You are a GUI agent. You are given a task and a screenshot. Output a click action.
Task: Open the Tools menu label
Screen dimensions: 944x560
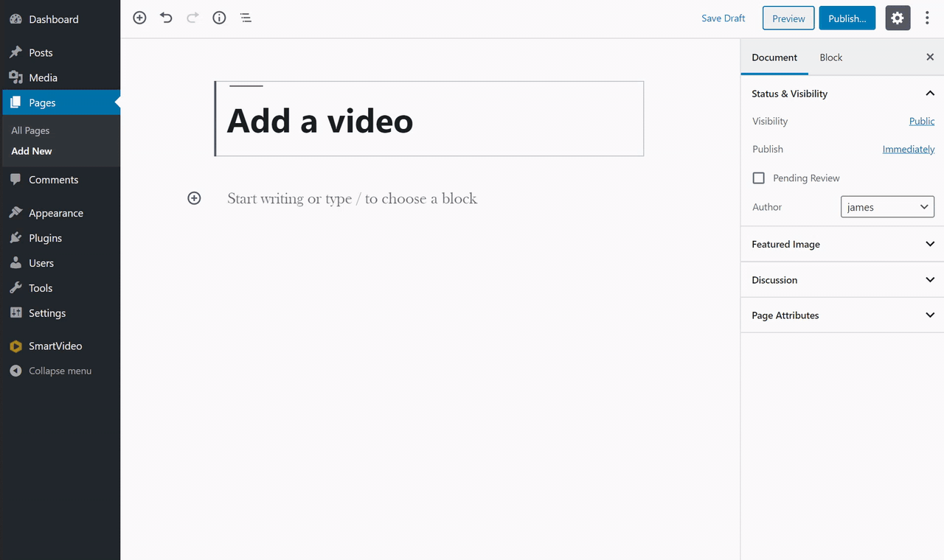(41, 288)
